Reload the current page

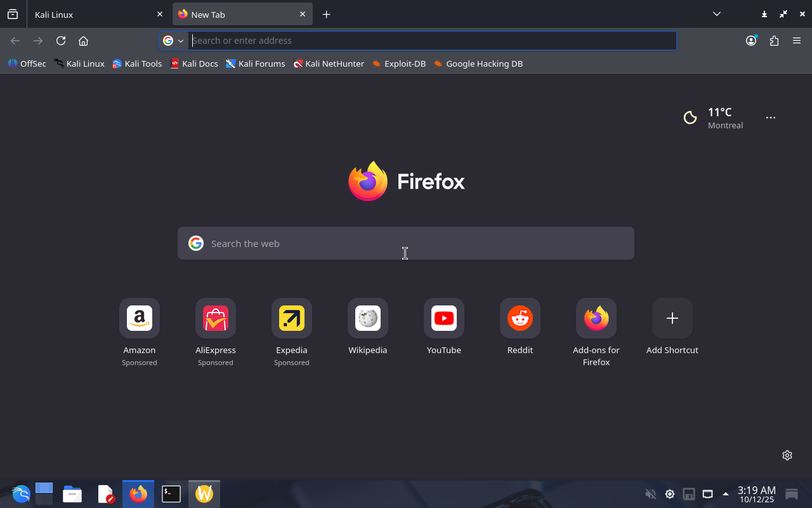(x=61, y=41)
